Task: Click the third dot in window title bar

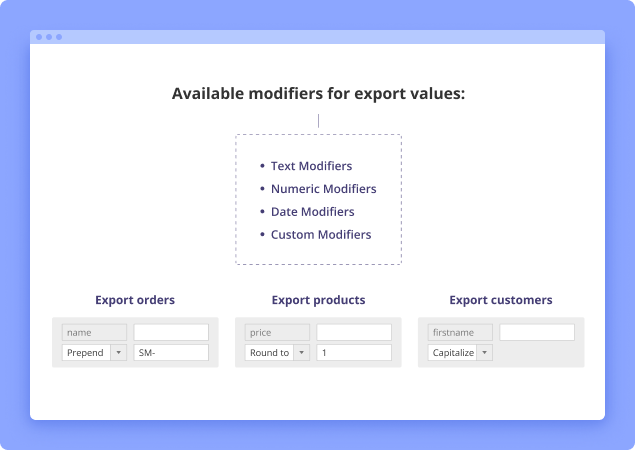Action: click(x=59, y=37)
